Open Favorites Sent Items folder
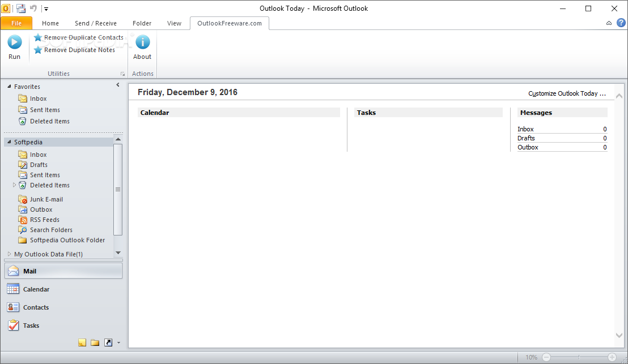 click(x=39, y=110)
